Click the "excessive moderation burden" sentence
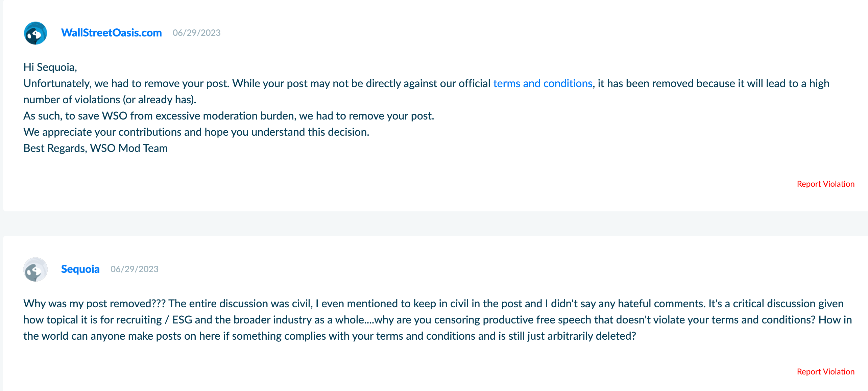 tap(228, 116)
